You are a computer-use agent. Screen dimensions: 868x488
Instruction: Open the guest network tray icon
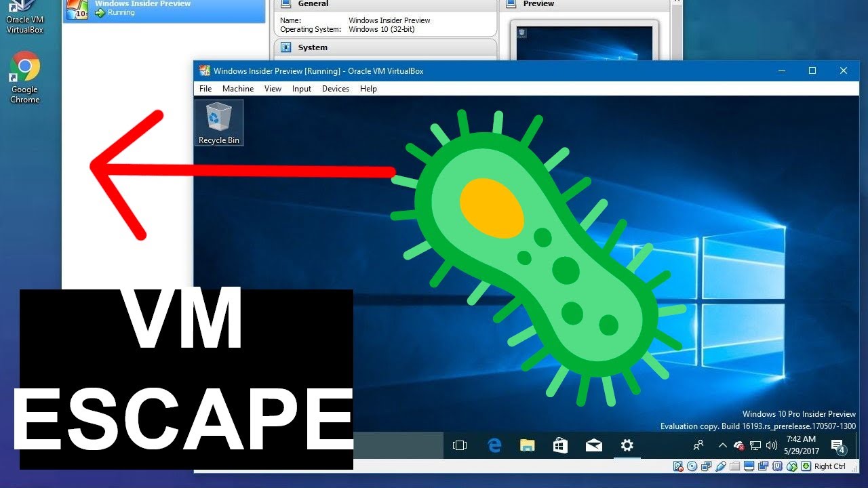pos(755,445)
